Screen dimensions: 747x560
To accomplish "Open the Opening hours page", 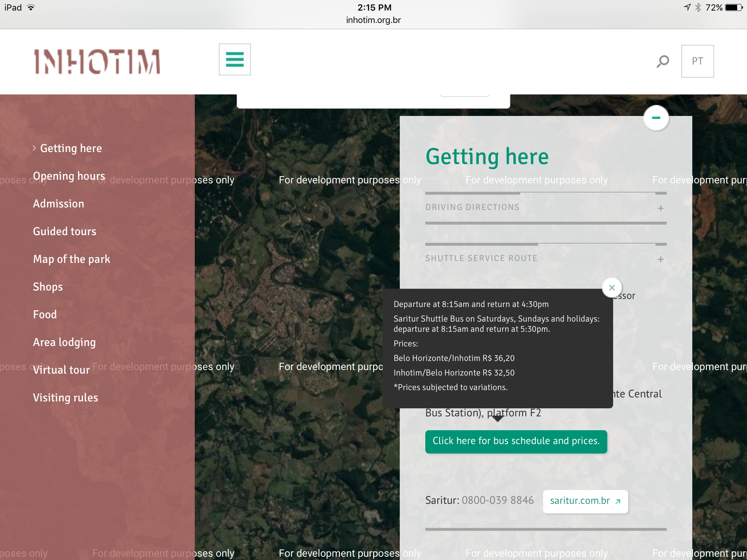I will 69,176.
